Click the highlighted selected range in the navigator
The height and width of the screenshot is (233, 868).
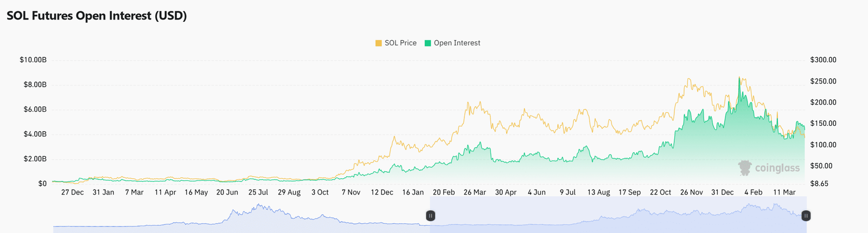(x=618, y=216)
